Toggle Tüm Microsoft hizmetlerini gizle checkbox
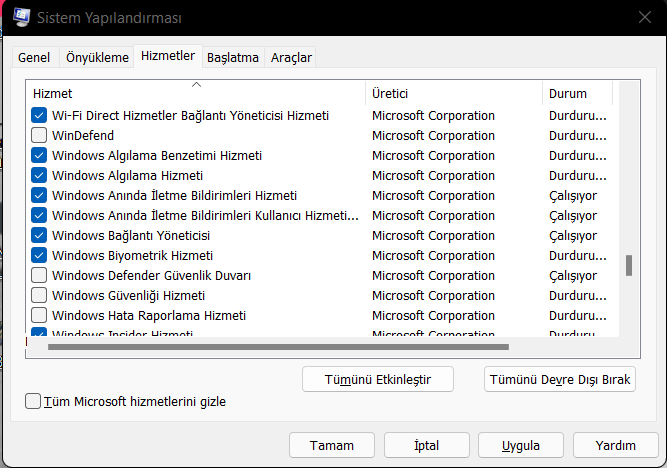 [33, 402]
